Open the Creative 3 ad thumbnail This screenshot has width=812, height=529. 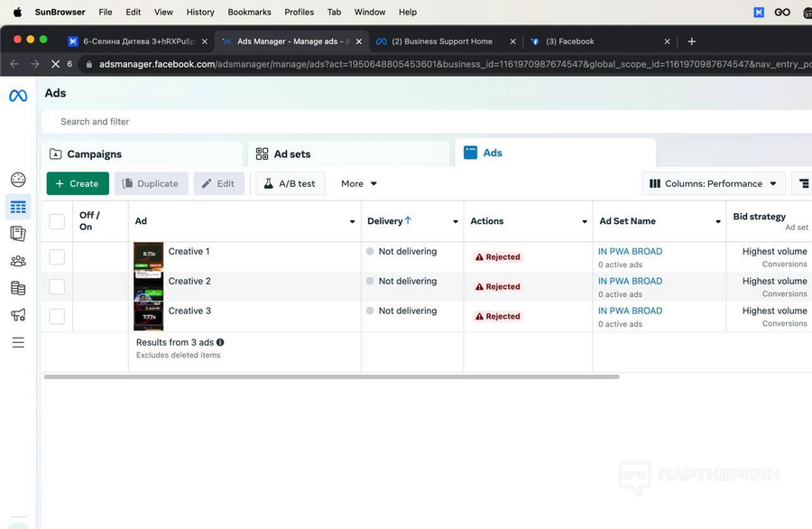tap(149, 316)
